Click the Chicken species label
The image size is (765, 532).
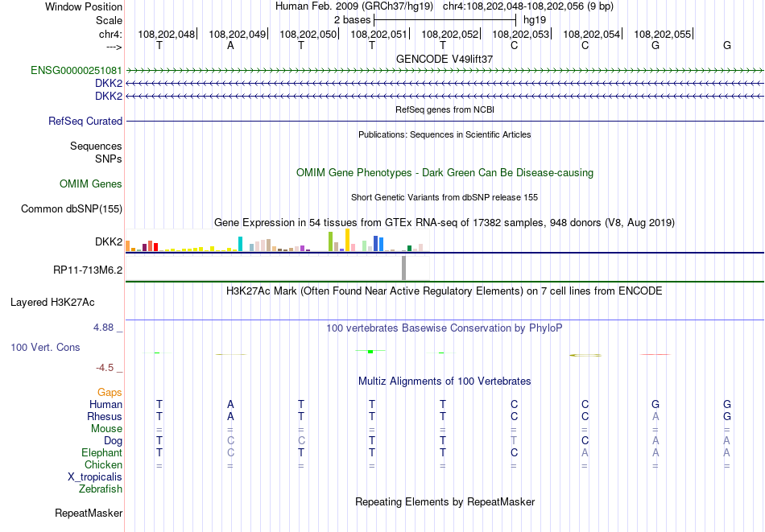point(103,464)
